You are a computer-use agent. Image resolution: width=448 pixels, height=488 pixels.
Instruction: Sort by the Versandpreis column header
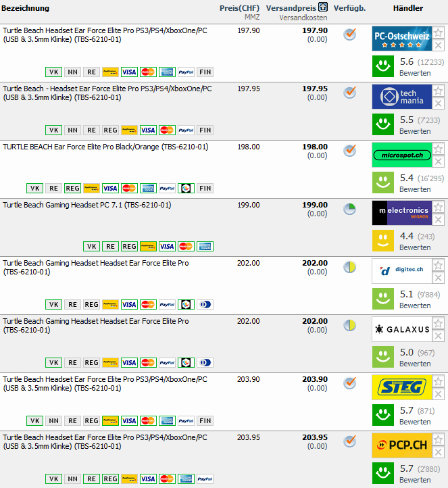(x=291, y=8)
